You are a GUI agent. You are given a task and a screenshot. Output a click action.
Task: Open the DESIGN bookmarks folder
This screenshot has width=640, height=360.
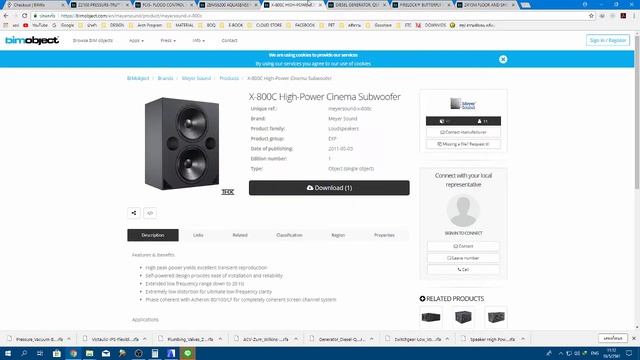(x=113, y=25)
